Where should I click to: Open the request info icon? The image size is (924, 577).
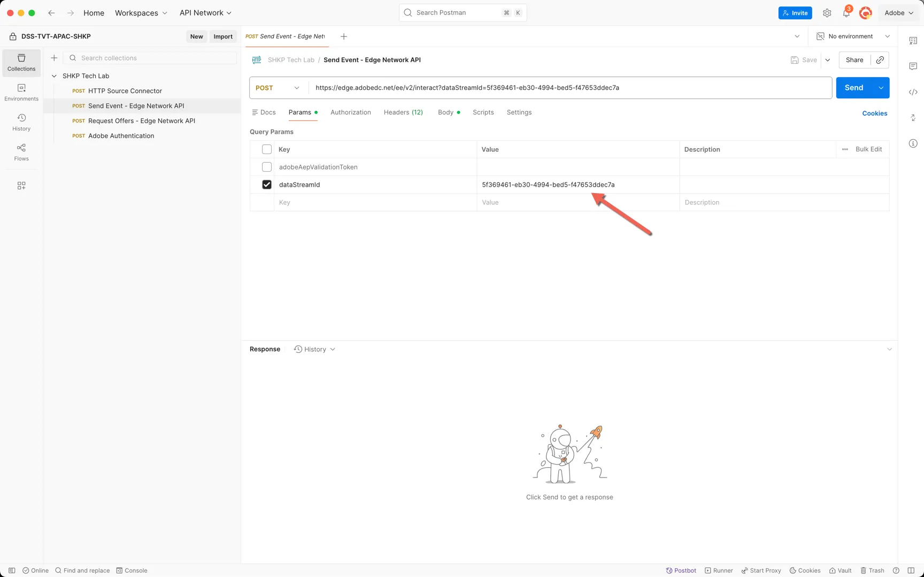tap(913, 143)
